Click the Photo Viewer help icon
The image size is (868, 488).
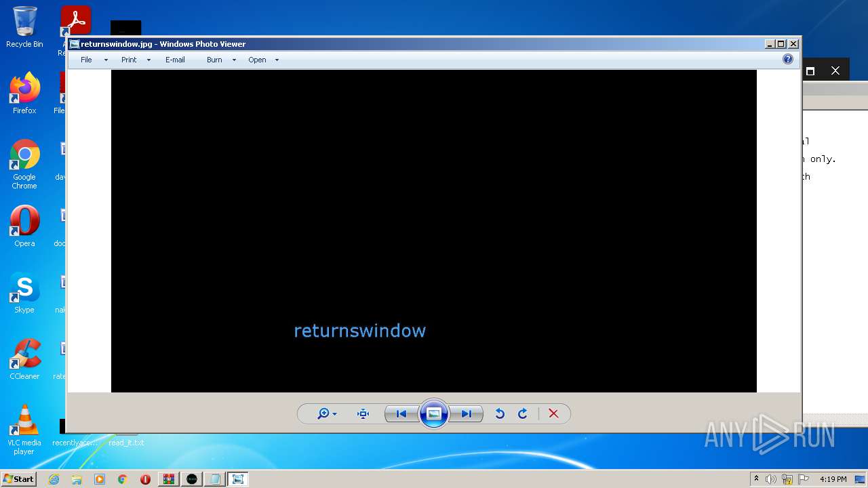[x=788, y=59]
